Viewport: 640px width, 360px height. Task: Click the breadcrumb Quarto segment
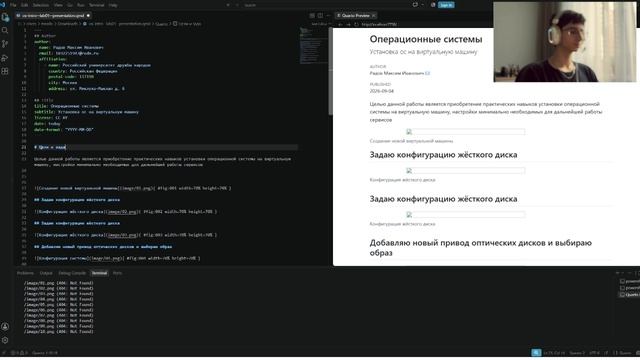coord(162,24)
